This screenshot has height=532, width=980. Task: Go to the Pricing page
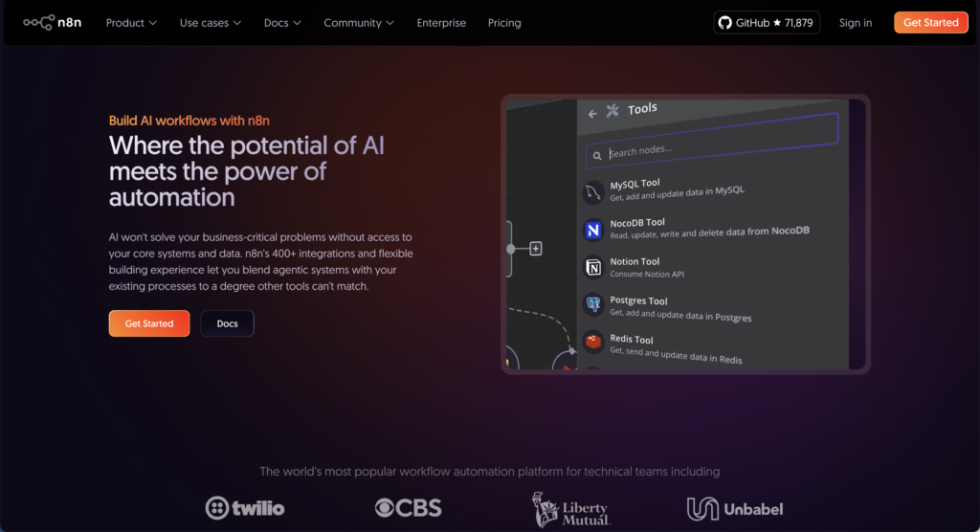pyautogui.click(x=504, y=23)
